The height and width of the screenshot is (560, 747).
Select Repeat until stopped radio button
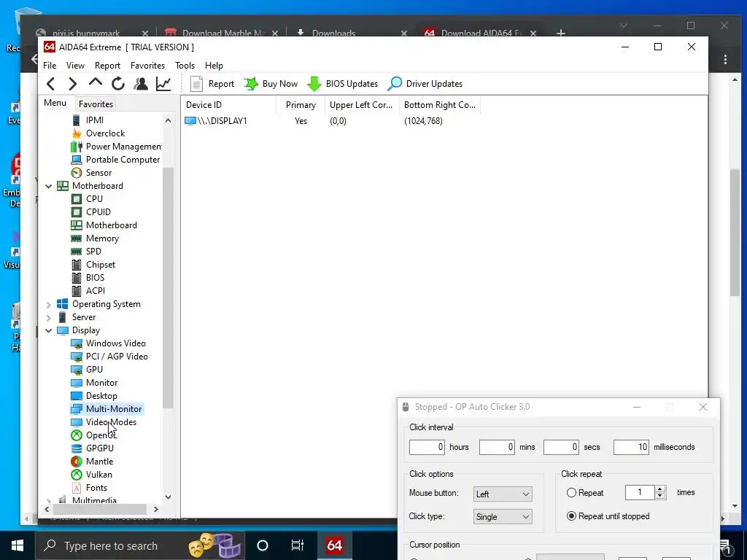(x=608, y=516)
